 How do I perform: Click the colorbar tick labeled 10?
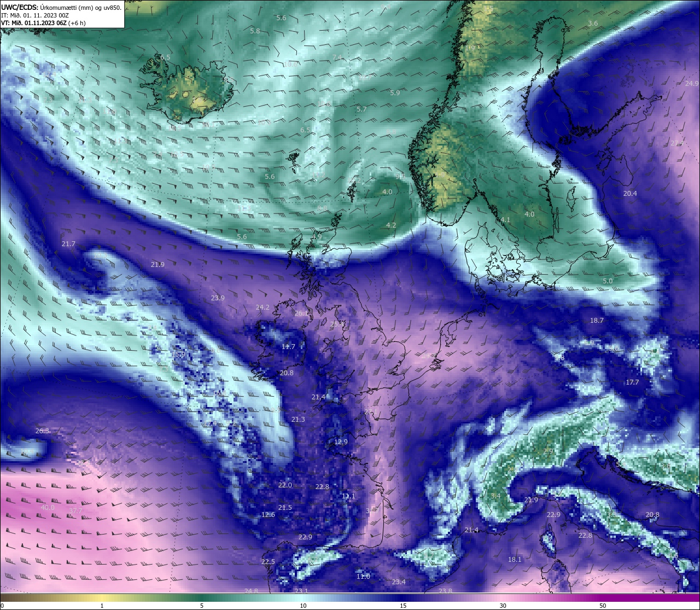point(302,606)
